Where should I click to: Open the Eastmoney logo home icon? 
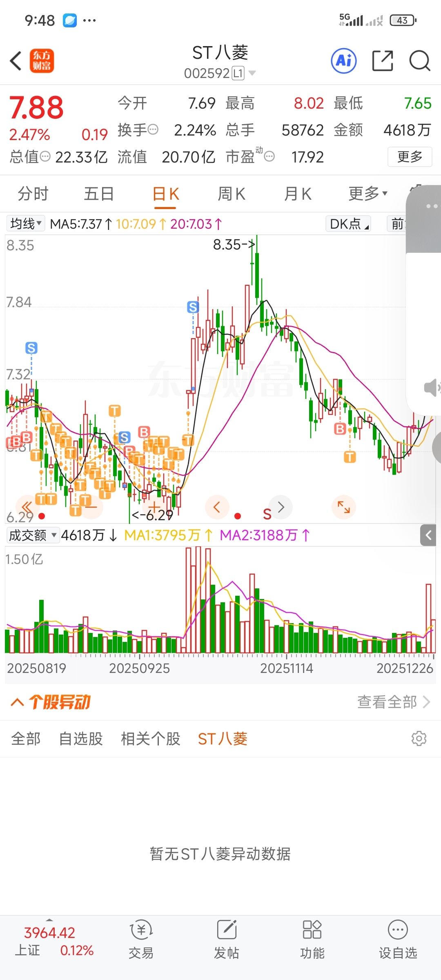(x=42, y=61)
